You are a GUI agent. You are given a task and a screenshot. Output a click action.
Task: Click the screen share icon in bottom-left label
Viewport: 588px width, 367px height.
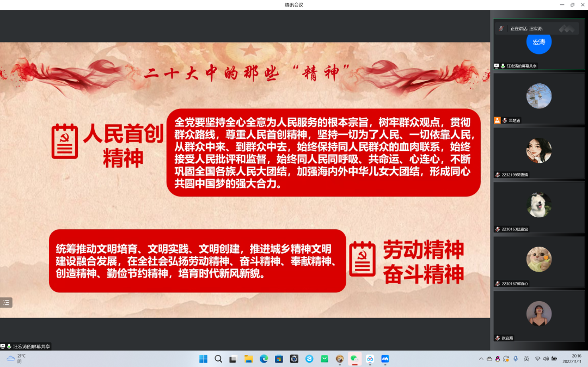(3, 346)
